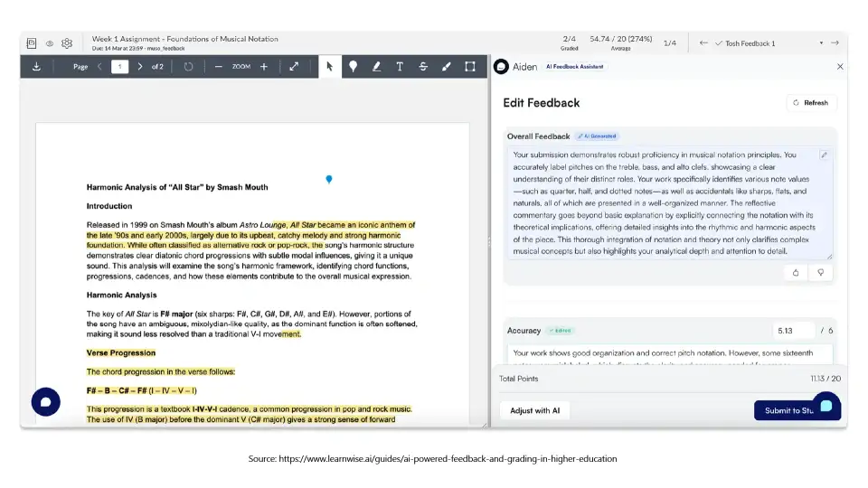Screen dimensions: 868x488
Task: Select the strikethrough annotation tool
Action: 423,67
